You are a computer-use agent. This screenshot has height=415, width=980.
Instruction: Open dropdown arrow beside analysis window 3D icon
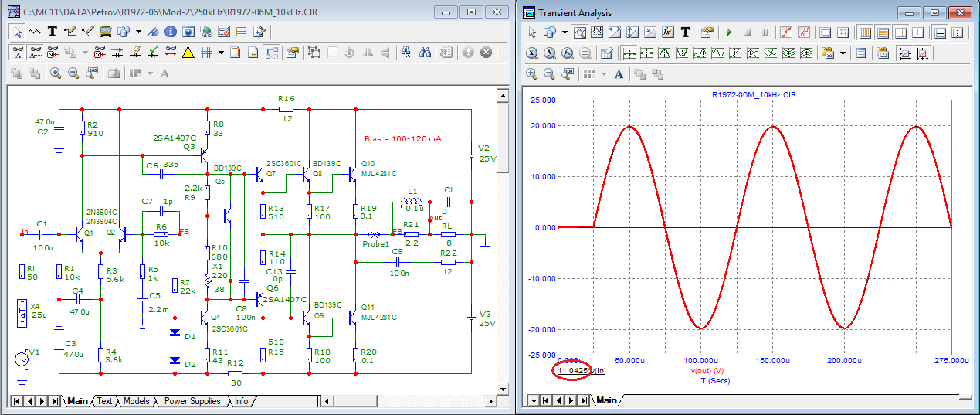pyautogui.click(x=565, y=32)
